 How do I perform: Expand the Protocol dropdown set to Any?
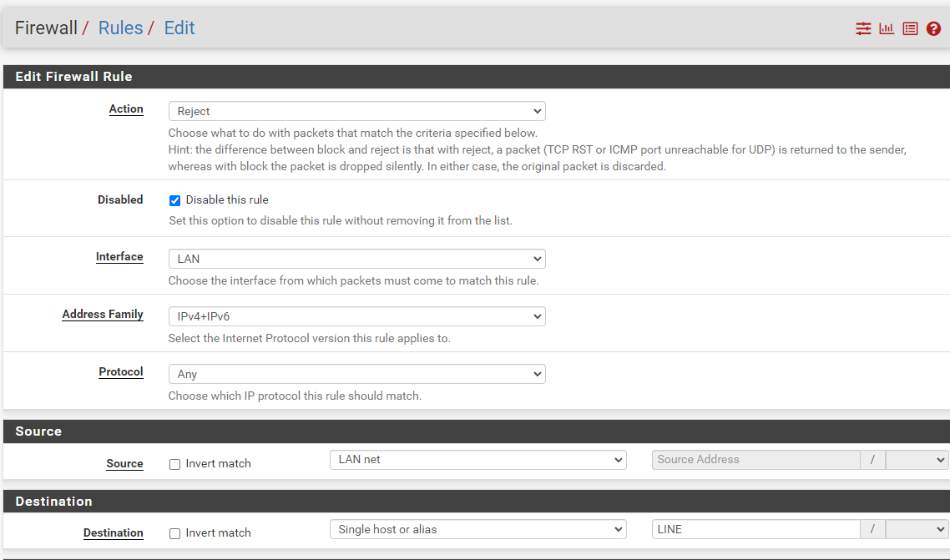356,374
